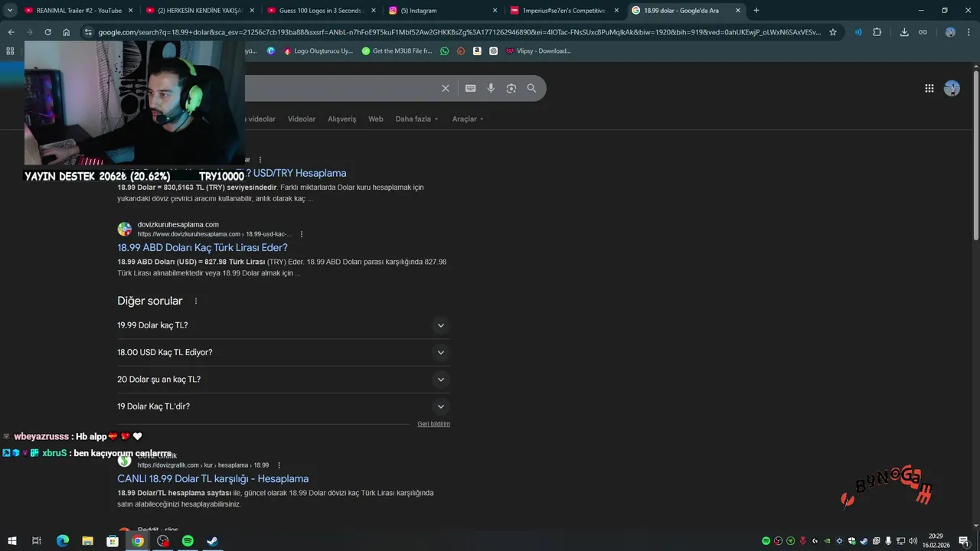Select the Alışveriş search filter
Screen dimensions: 980x551
[x=342, y=119]
